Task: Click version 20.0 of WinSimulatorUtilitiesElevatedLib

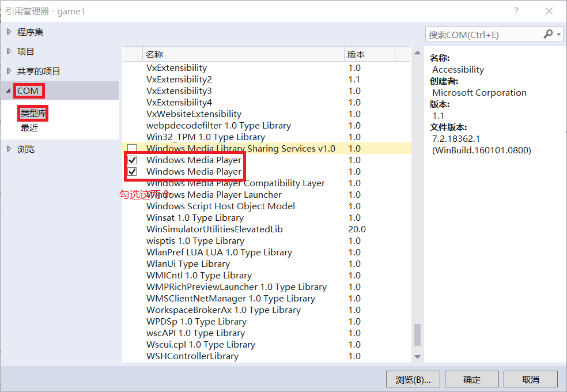Action: [x=357, y=229]
